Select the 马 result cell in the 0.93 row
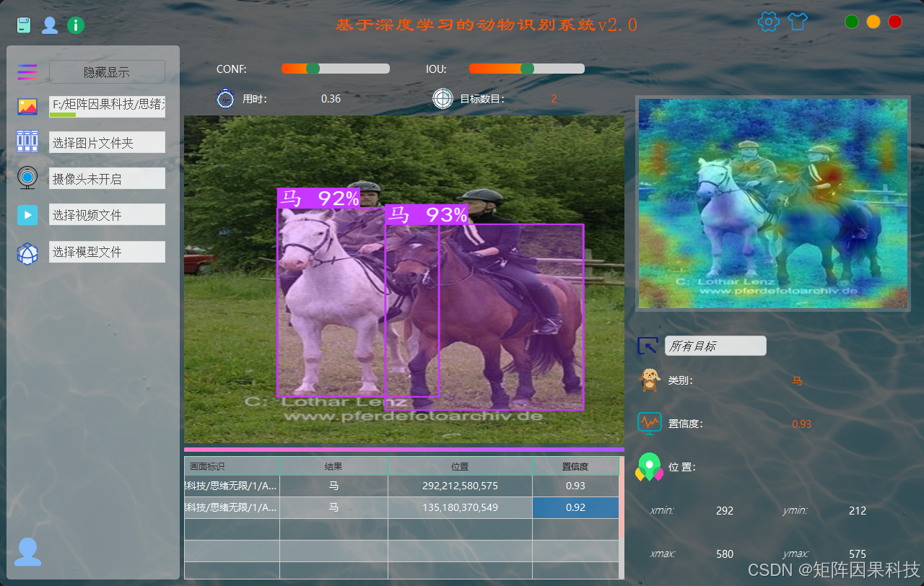 point(334,486)
